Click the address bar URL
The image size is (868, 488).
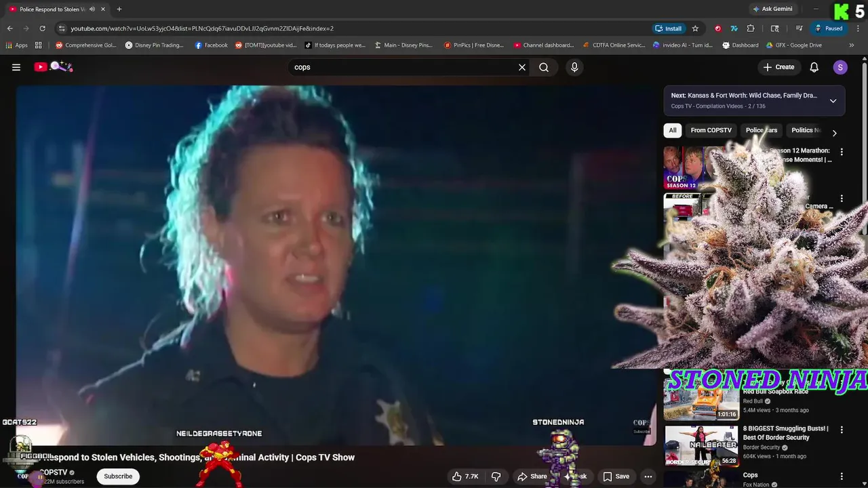click(x=202, y=28)
